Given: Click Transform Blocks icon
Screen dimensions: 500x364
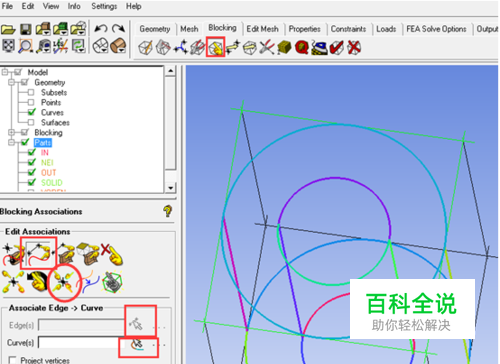Looking at the screenshot, I should point(250,48).
